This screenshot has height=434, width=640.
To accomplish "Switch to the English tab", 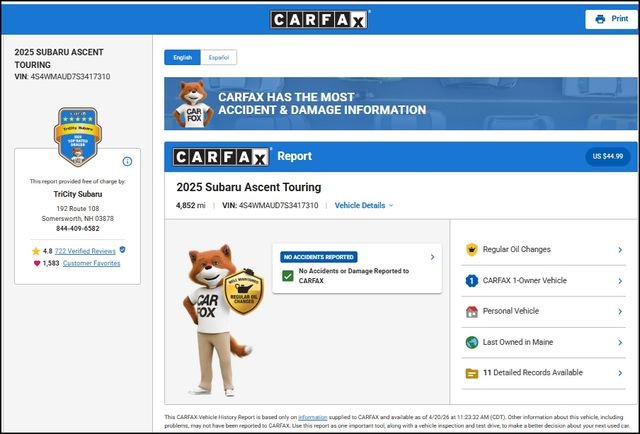I will pyautogui.click(x=182, y=57).
